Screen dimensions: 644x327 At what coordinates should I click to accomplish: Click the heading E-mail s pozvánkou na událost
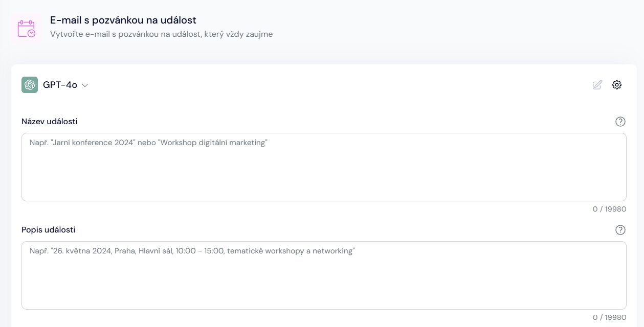coord(123,20)
